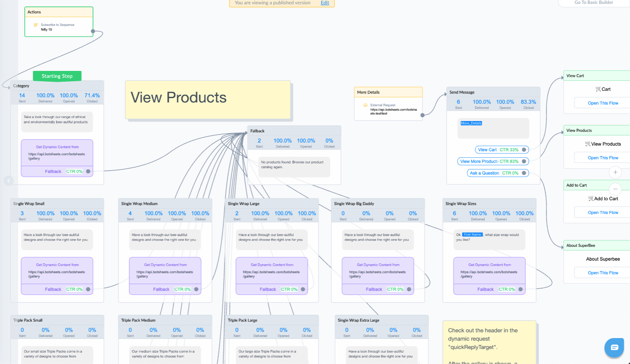Viewport: 630px width, 364px height.
Task: Select the View More Products button
Action: [493, 161]
